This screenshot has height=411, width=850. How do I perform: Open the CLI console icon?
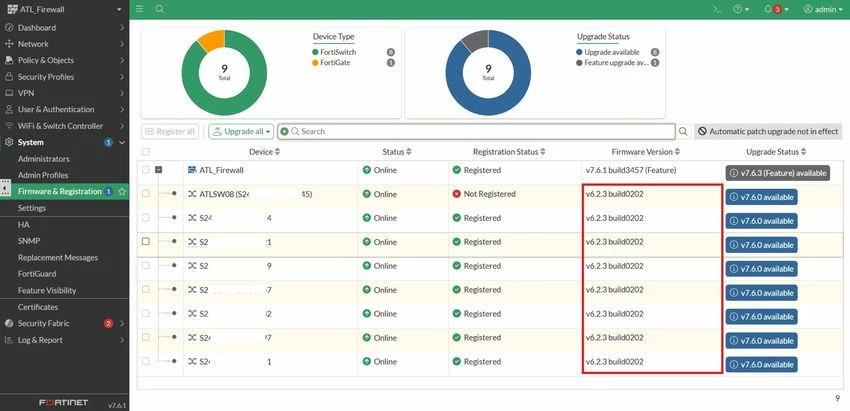point(717,9)
